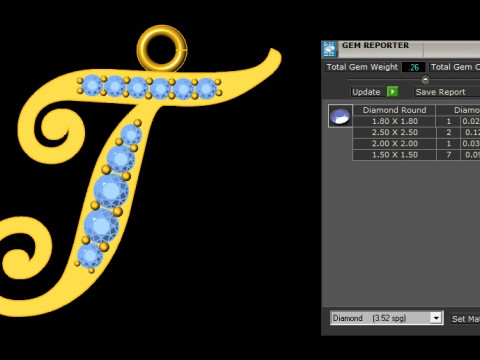Click quantity 7 in the 1.50 row
Viewport: 480px width, 360px height.
[x=448, y=155]
